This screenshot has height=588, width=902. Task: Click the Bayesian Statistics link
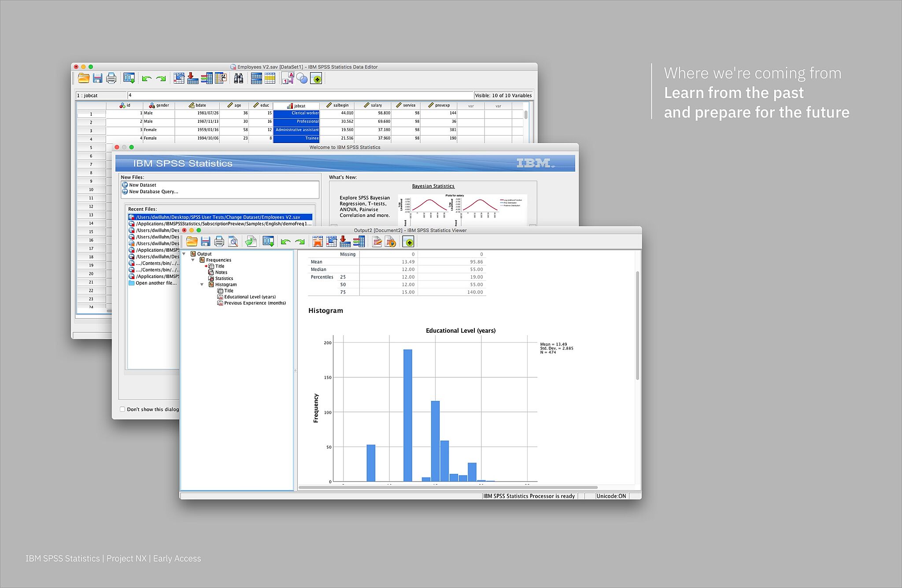(433, 186)
